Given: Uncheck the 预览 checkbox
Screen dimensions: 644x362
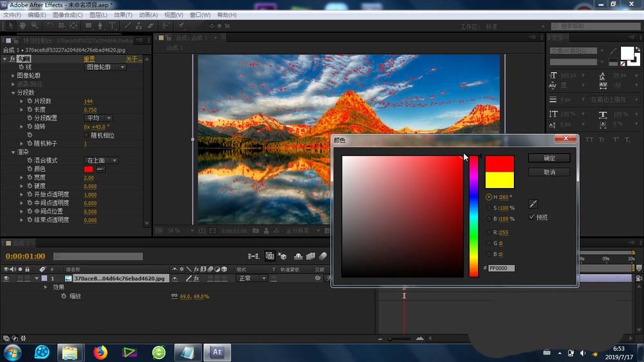Looking at the screenshot, I should [532, 217].
